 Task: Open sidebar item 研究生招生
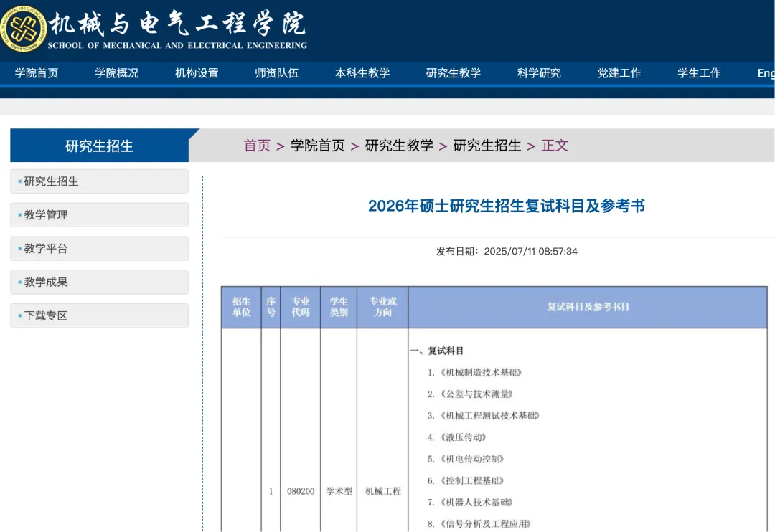pos(99,181)
